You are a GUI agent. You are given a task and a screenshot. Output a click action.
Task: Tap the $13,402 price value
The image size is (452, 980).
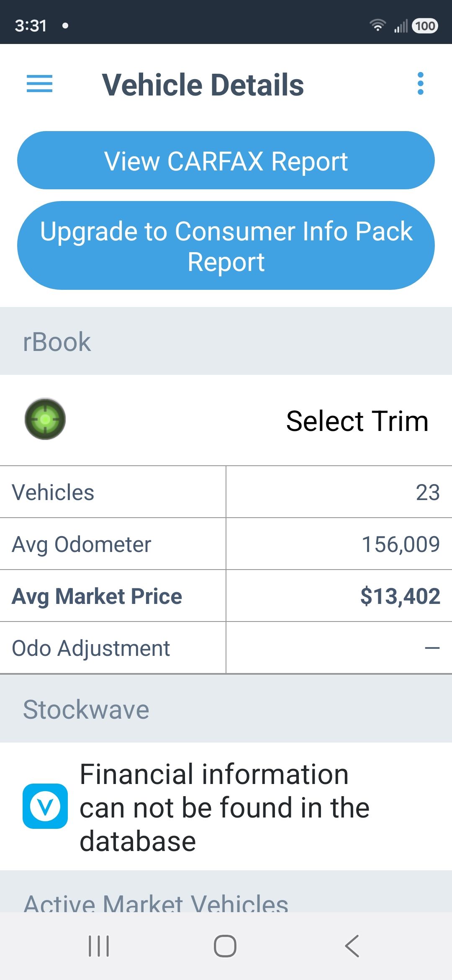coord(400,596)
